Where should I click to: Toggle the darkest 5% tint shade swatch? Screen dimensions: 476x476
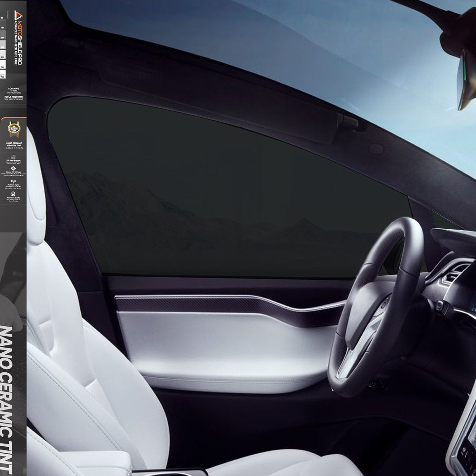3,18
